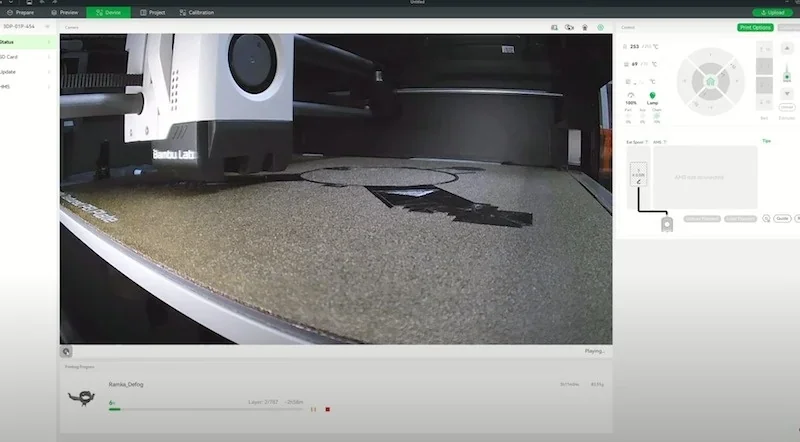Move toolhead Y- on outer ring arrow
800x442 pixels.
click(710, 109)
